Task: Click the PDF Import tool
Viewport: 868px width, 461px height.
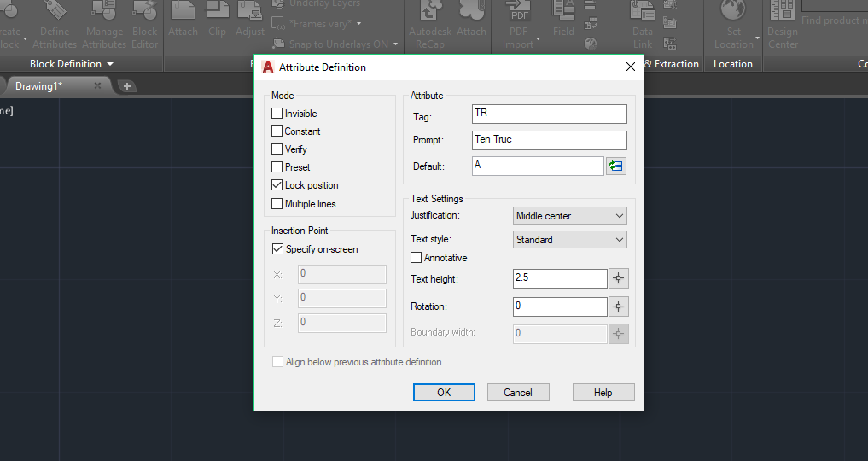Action: [519, 26]
